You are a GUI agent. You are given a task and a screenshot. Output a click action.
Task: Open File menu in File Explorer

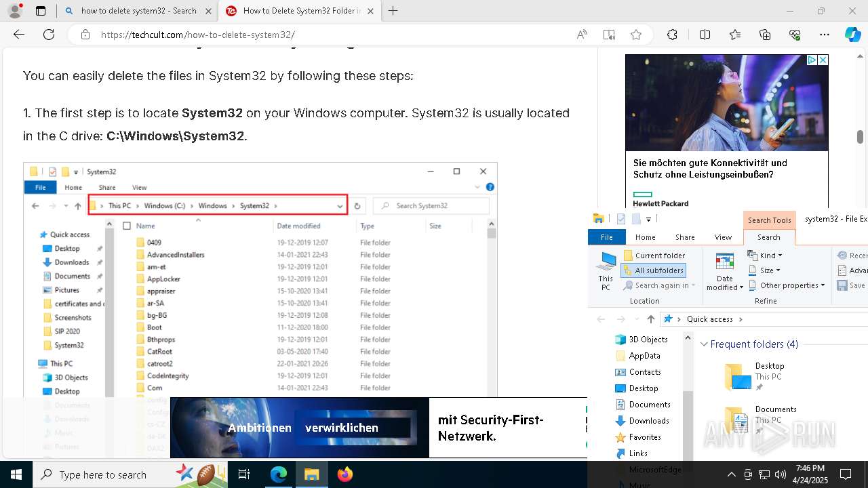[x=607, y=237]
